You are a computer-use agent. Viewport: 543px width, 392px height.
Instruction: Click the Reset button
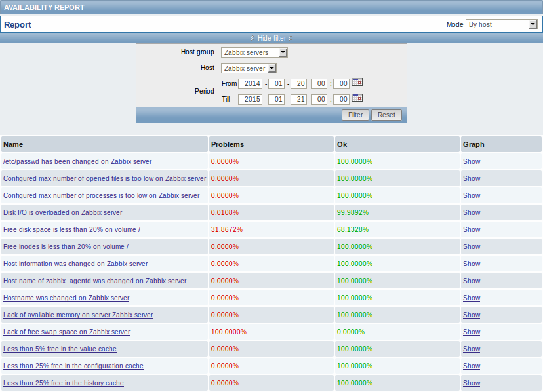point(386,115)
